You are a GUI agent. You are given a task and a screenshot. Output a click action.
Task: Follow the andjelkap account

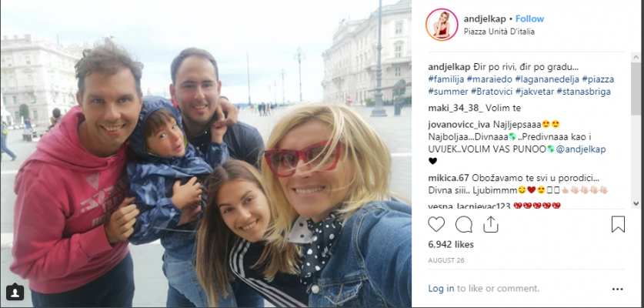click(x=529, y=19)
